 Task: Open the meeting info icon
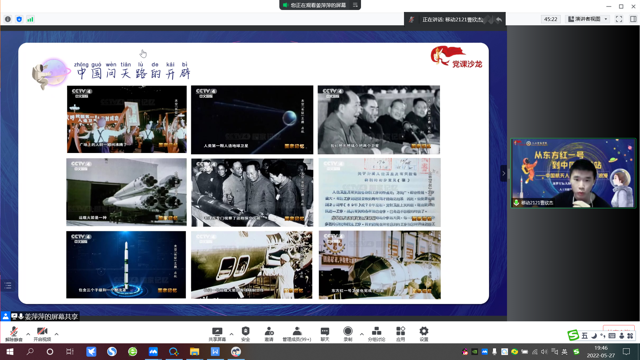(8, 19)
